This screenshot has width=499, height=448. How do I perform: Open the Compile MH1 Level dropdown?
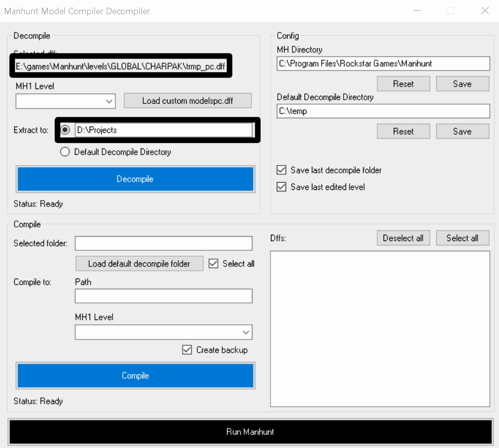[x=164, y=332]
